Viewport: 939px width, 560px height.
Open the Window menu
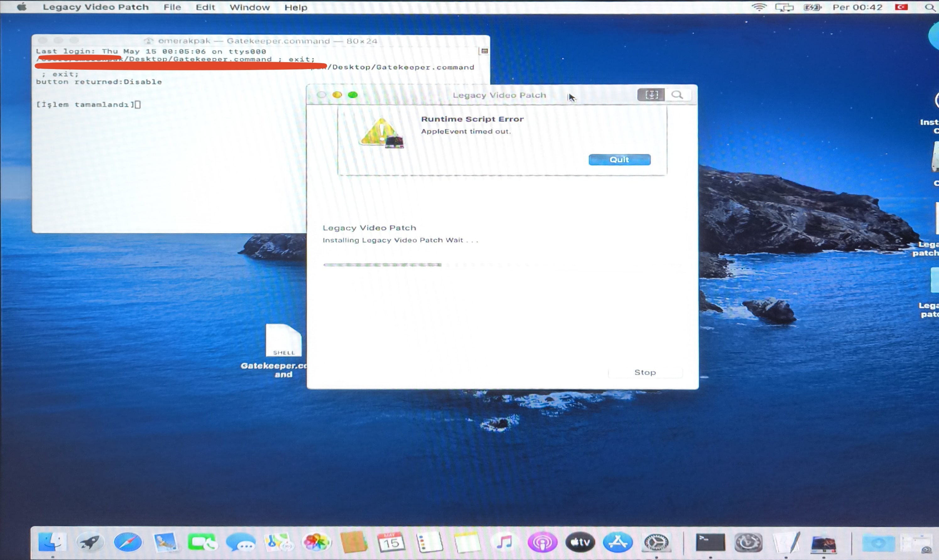click(249, 7)
